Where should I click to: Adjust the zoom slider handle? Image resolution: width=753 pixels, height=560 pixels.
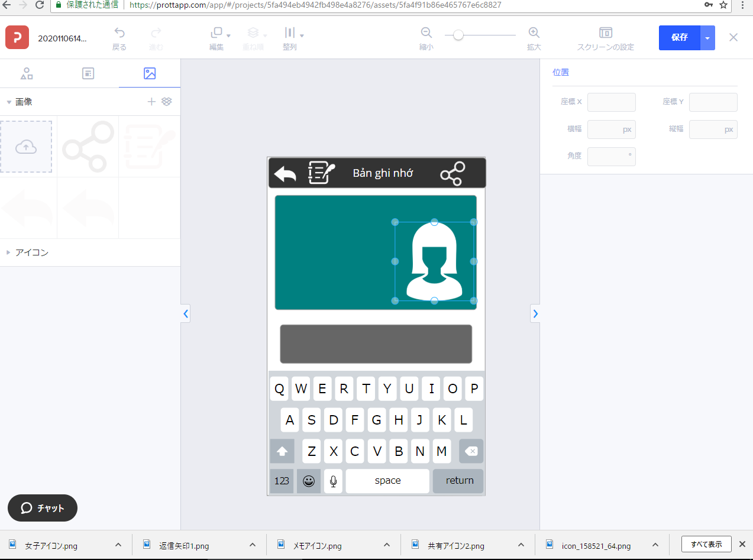(x=458, y=35)
